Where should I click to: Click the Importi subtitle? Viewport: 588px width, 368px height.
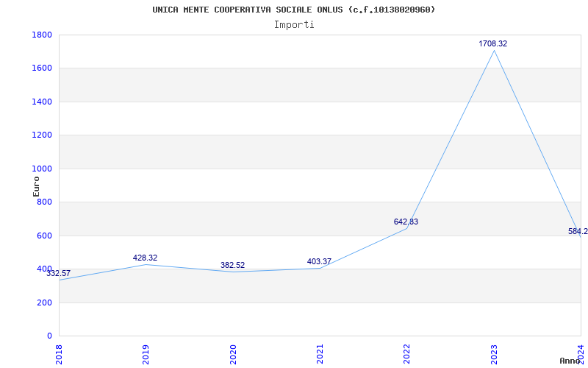coord(294,25)
